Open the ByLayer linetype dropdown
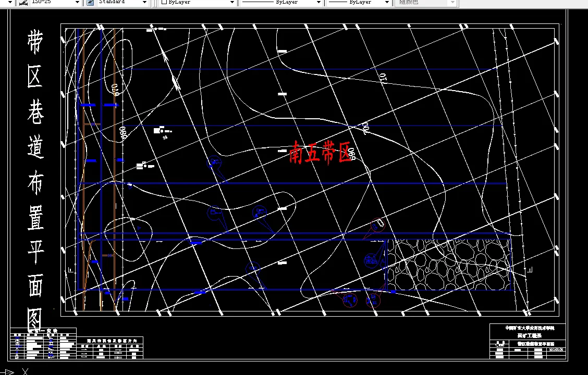588x375 pixels. pos(318,2)
